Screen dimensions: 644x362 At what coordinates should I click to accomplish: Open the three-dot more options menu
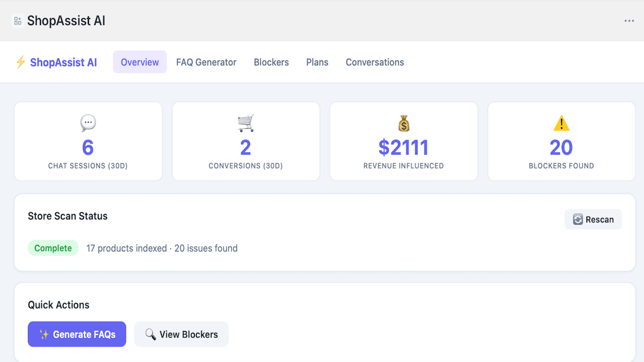click(x=629, y=21)
